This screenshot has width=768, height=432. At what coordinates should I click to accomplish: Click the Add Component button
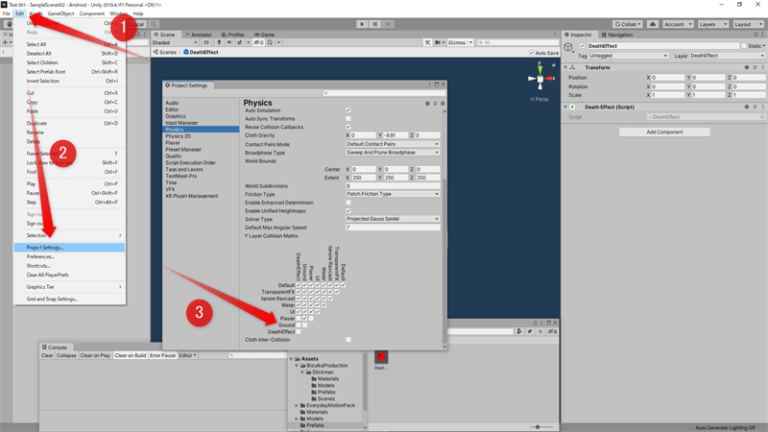(664, 132)
